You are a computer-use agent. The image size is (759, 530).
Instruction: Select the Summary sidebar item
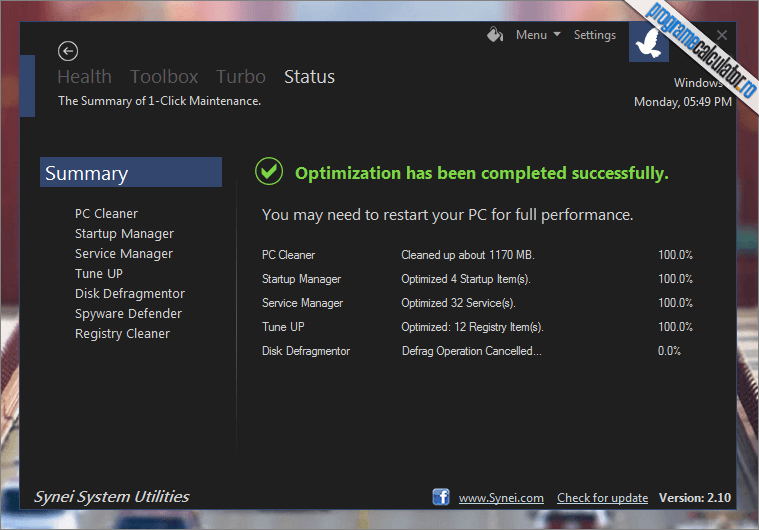131,172
